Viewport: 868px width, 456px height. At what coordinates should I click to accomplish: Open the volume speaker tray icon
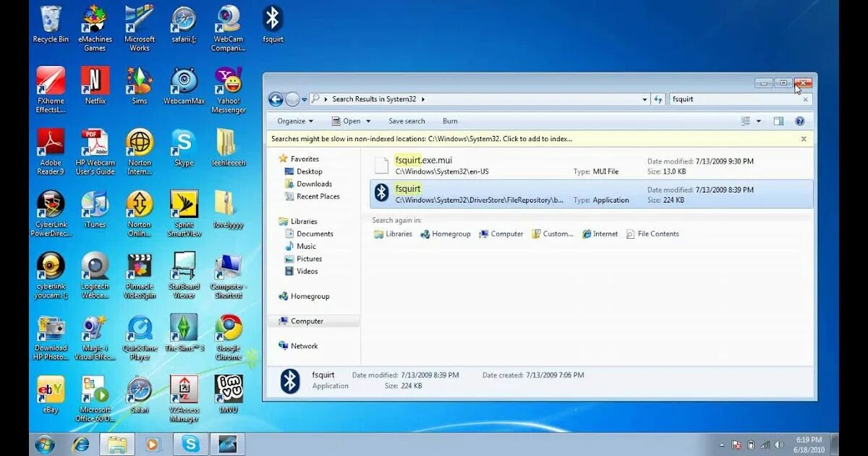pos(778,444)
